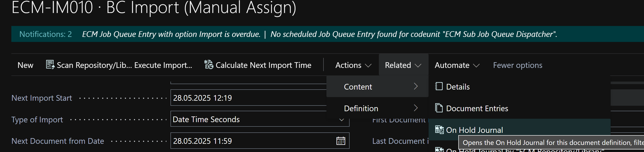This screenshot has width=644, height=152.
Task: Click the Details menu icon
Action: [439, 87]
